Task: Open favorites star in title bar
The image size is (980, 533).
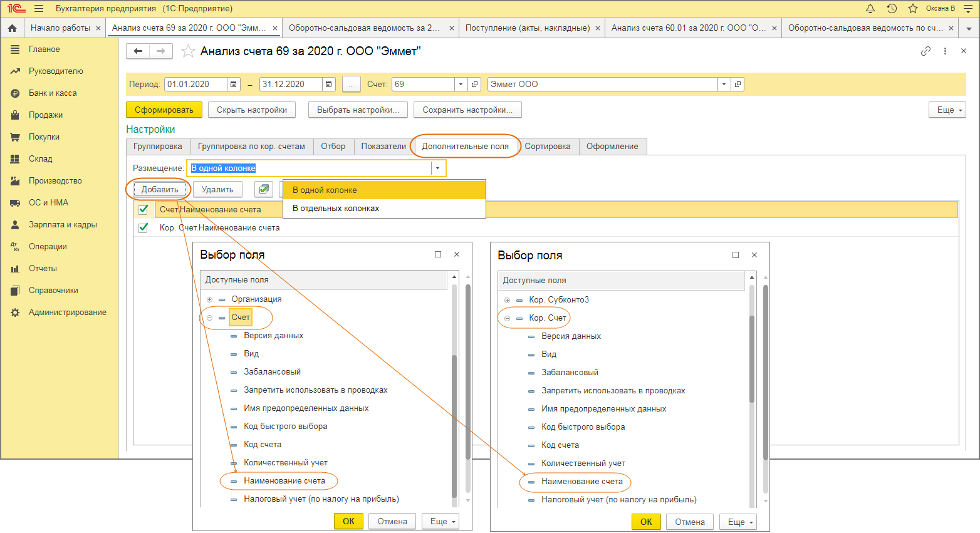Action: click(913, 9)
